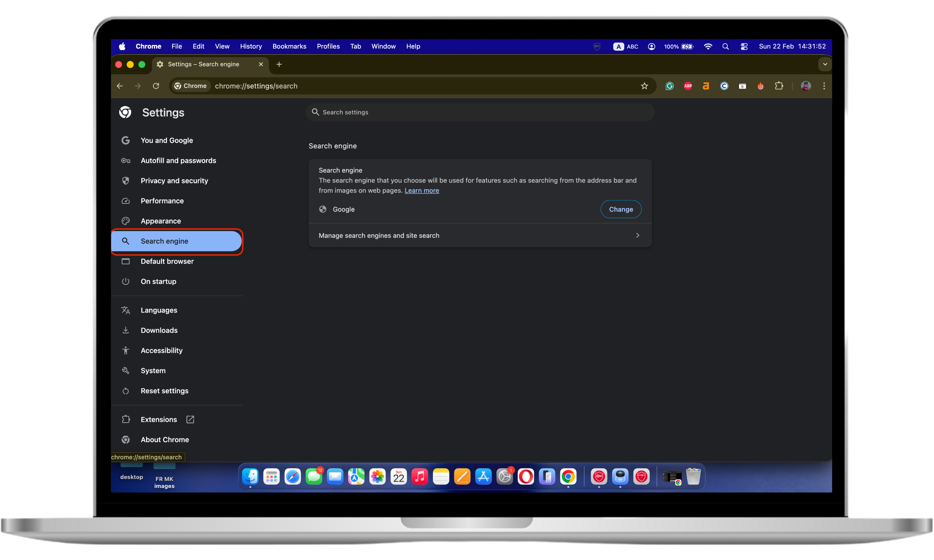Click the Chrome site info chip

(190, 85)
